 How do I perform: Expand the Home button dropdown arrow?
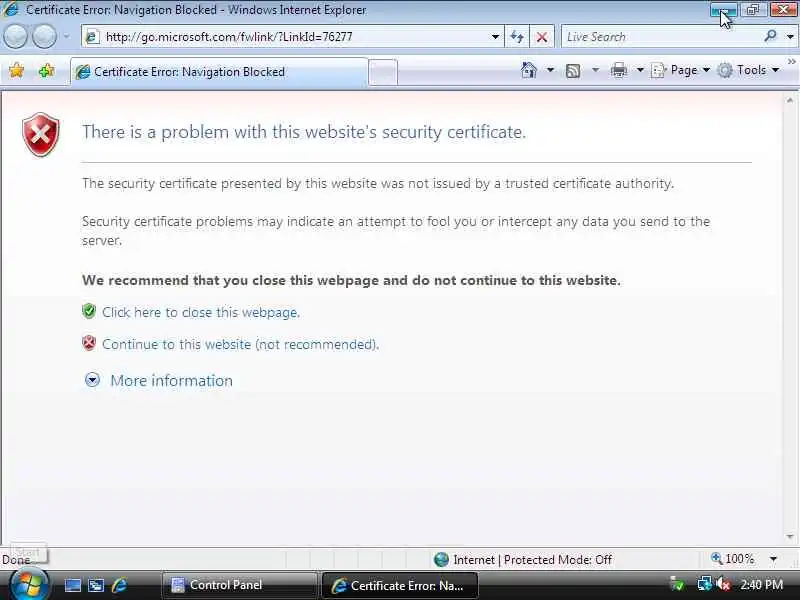point(551,70)
